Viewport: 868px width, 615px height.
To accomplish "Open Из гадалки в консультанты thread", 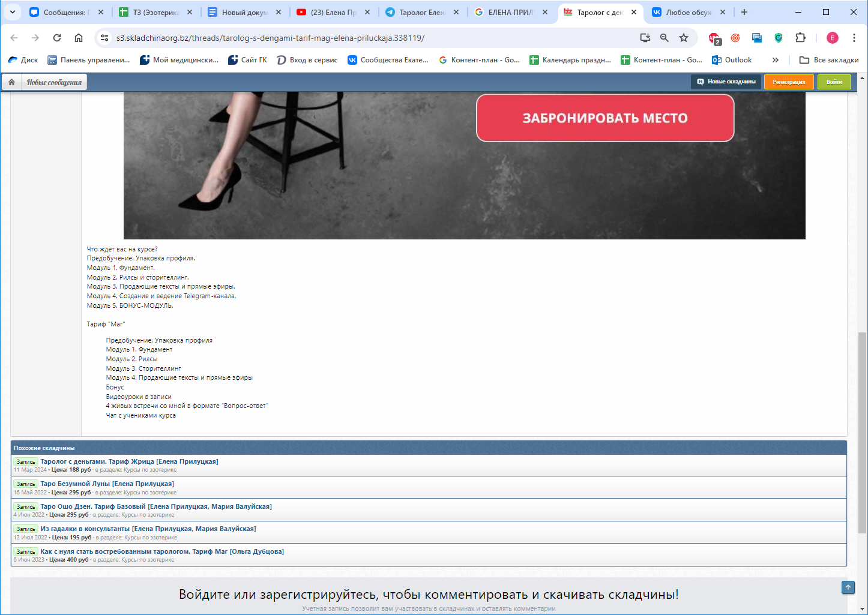I will 148,529.
